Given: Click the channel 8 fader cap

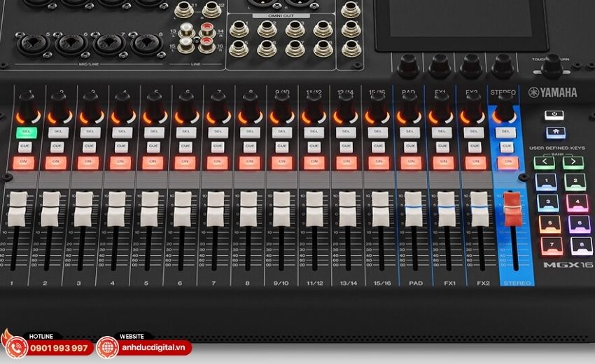Looking at the screenshot, I should (x=249, y=209).
